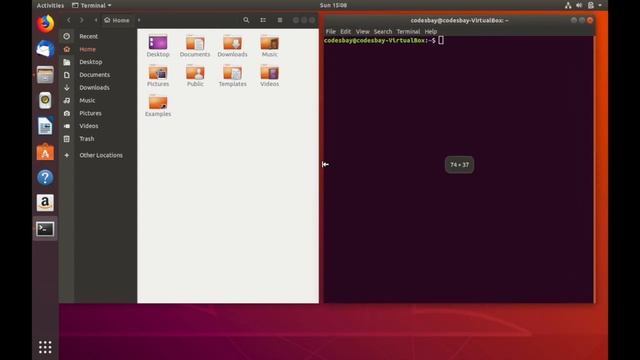Toggle list/grid view in Files
The image size is (640, 360).
[x=263, y=20]
